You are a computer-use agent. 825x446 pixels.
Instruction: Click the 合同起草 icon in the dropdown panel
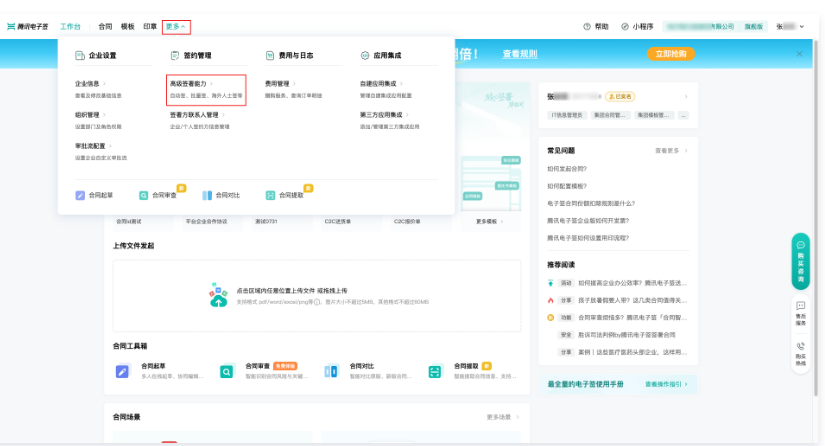point(80,196)
